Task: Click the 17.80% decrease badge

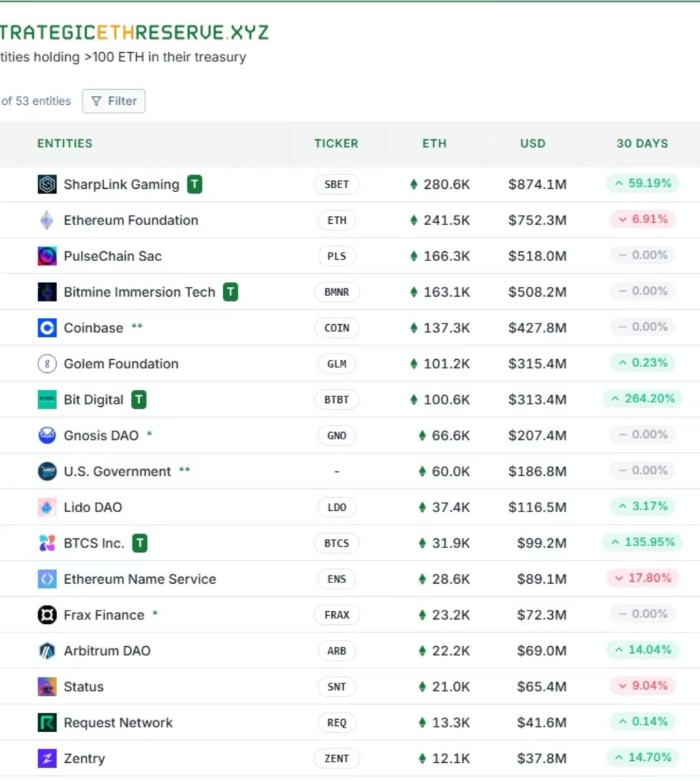Action: click(643, 578)
